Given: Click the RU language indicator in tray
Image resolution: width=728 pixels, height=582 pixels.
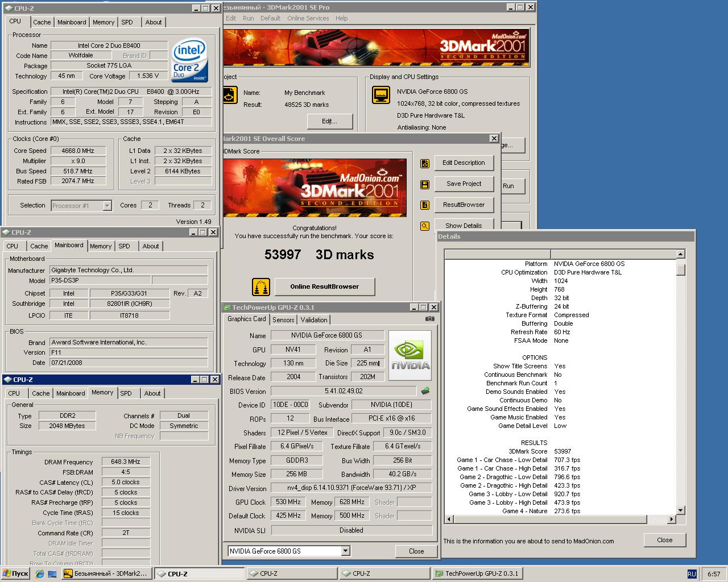Looking at the screenshot, I should tap(692, 574).
